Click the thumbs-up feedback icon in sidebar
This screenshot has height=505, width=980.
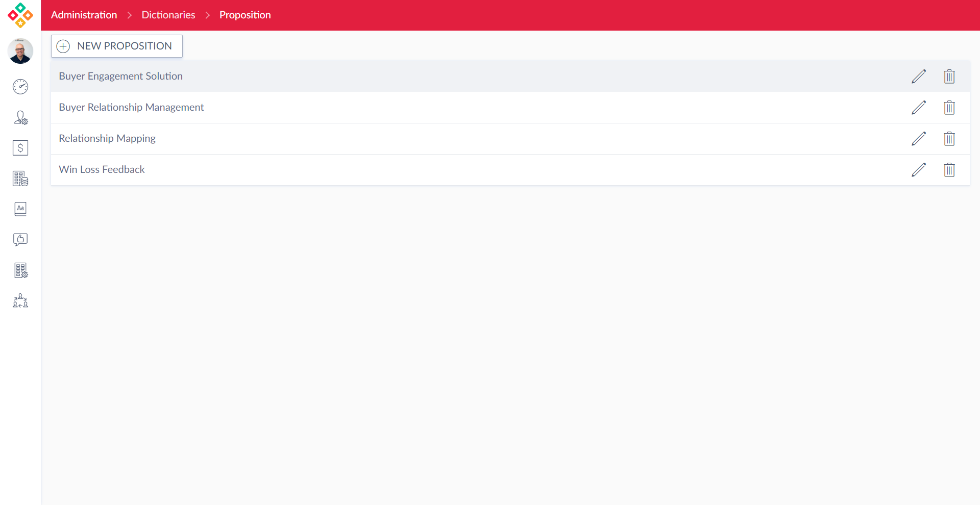pos(20,239)
